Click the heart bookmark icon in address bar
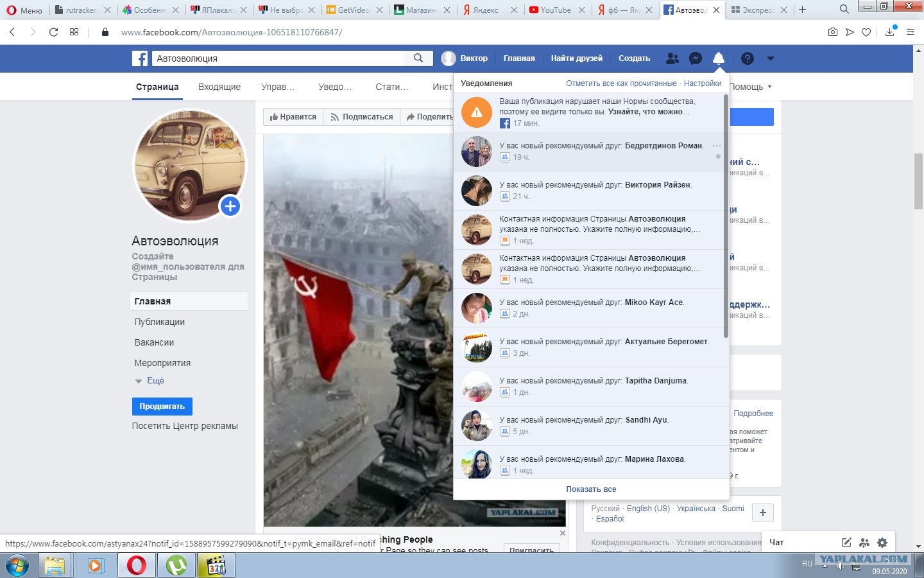This screenshot has width=924, height=578. [x=866, y=32]
